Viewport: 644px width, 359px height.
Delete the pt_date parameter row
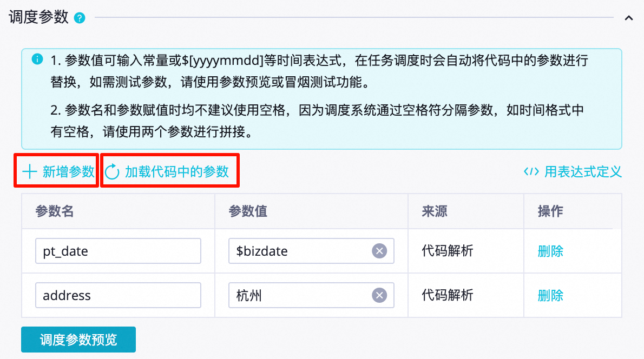pyautogui.click(x=550, y=251)
